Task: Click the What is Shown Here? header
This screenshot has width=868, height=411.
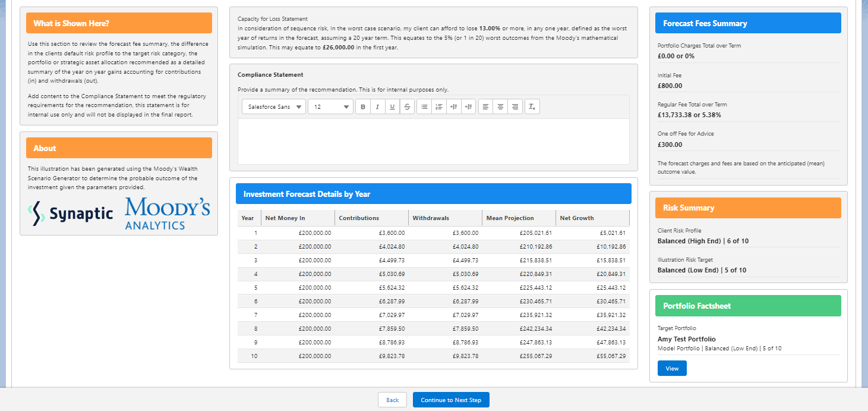Action: 119,23
